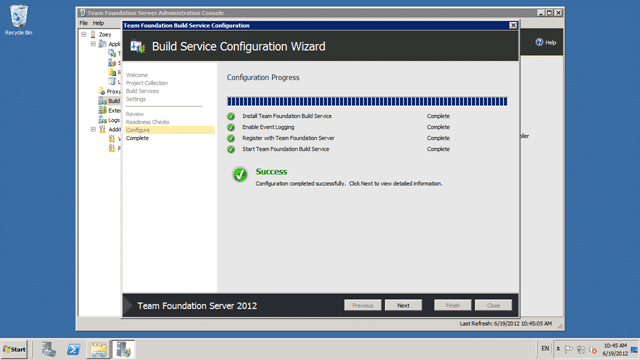Click the green 'Success' heading
Screen dimensions: 640x360
271,172
